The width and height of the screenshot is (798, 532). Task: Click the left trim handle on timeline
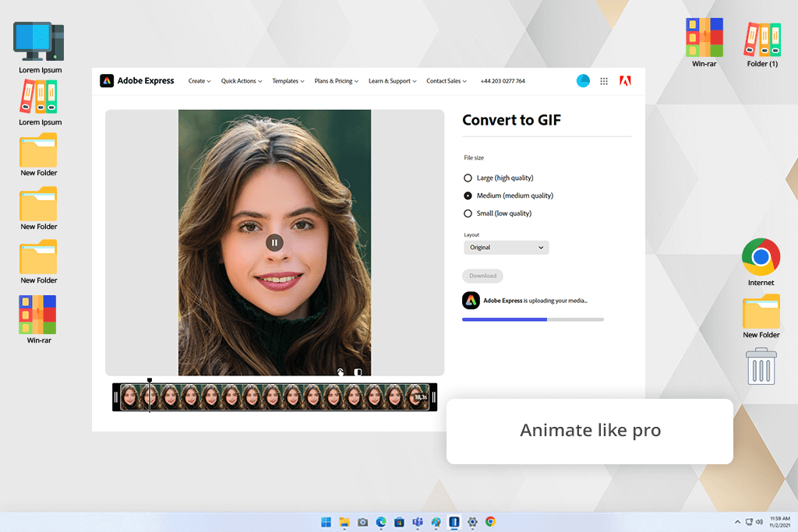coord(116,397)
